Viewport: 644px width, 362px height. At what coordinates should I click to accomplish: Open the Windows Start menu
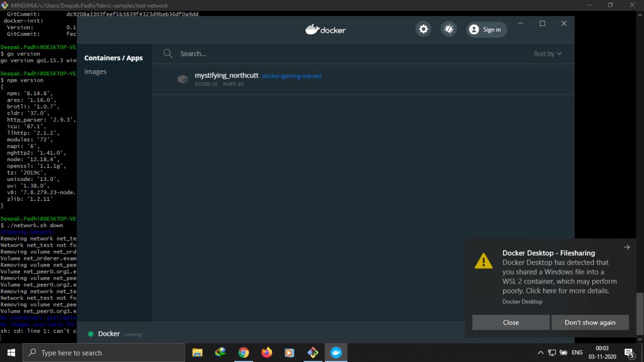click(x=11, y=353)
